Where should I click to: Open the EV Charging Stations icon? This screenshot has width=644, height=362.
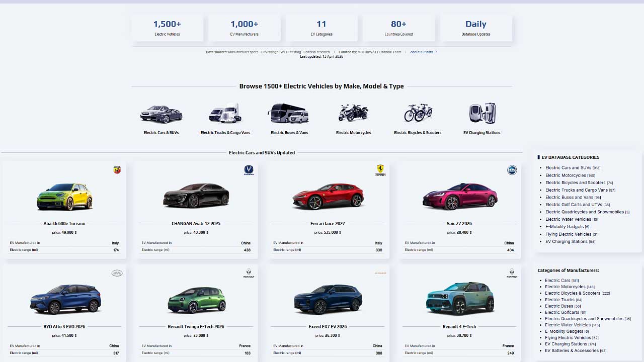(x=481, y=113)
